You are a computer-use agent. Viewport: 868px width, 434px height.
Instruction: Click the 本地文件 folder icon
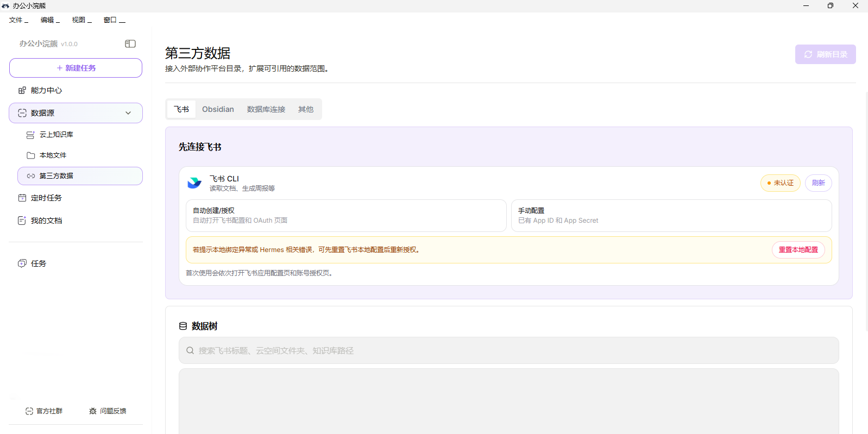30,155
